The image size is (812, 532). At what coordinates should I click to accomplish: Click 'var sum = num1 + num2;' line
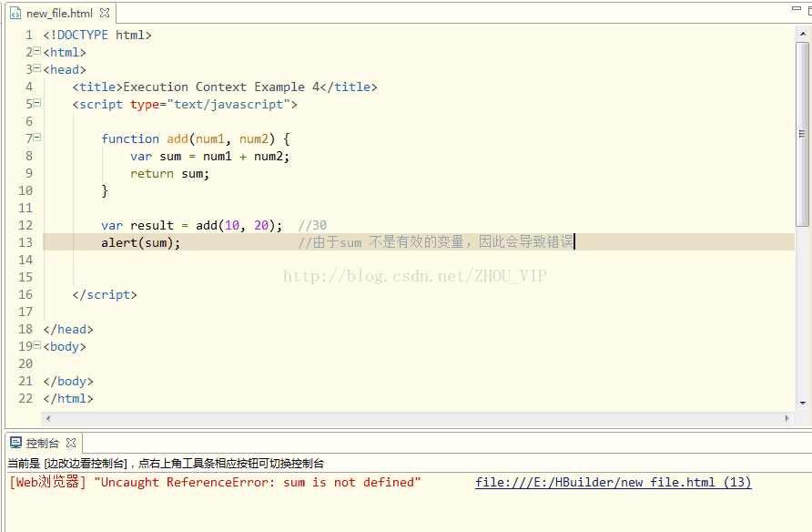click(209, 157)
